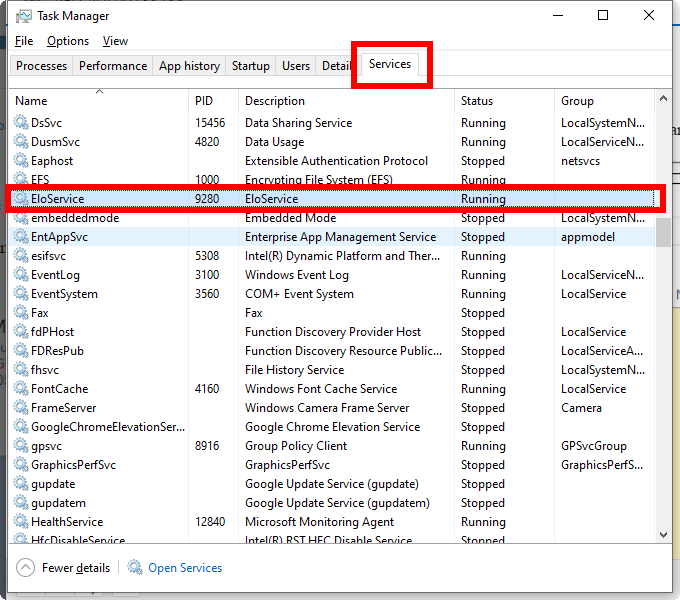Click the Open Services link
Screen dimensions: 680x600
point(185,568)
